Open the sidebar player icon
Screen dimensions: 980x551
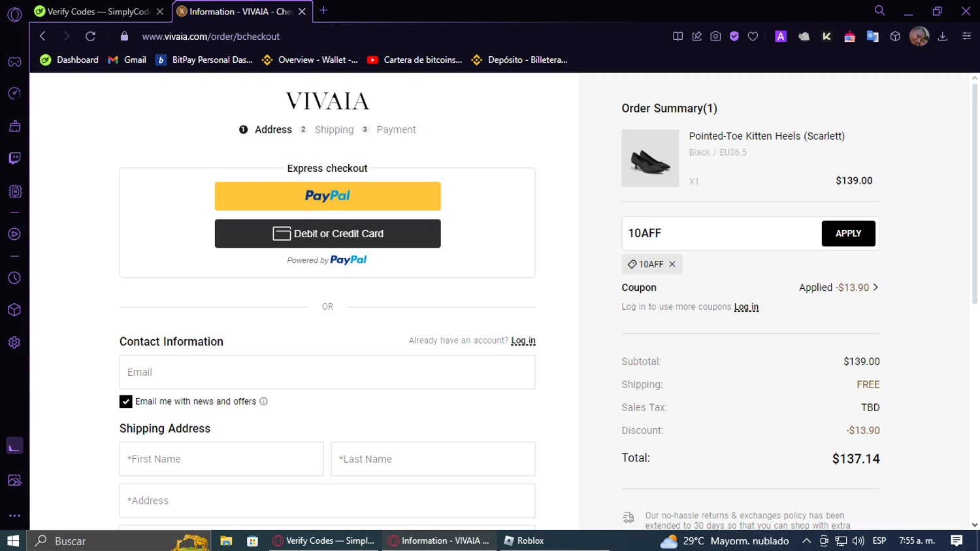14,234
